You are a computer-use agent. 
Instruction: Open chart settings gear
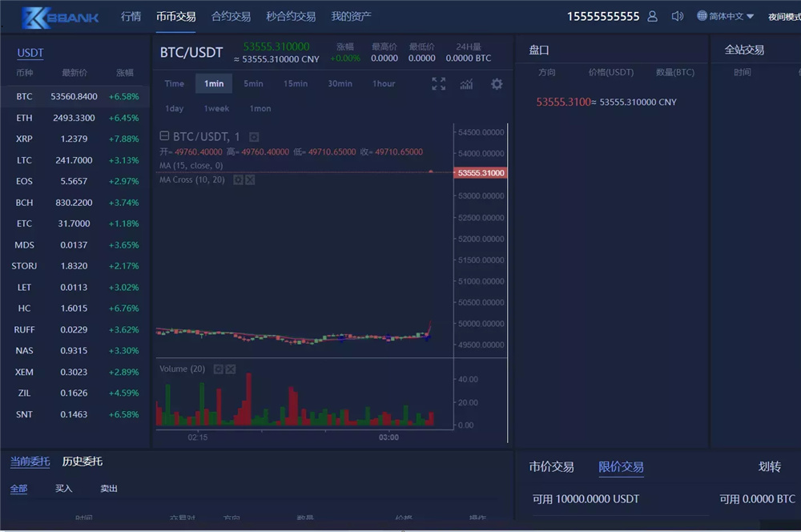coord(497,83)
